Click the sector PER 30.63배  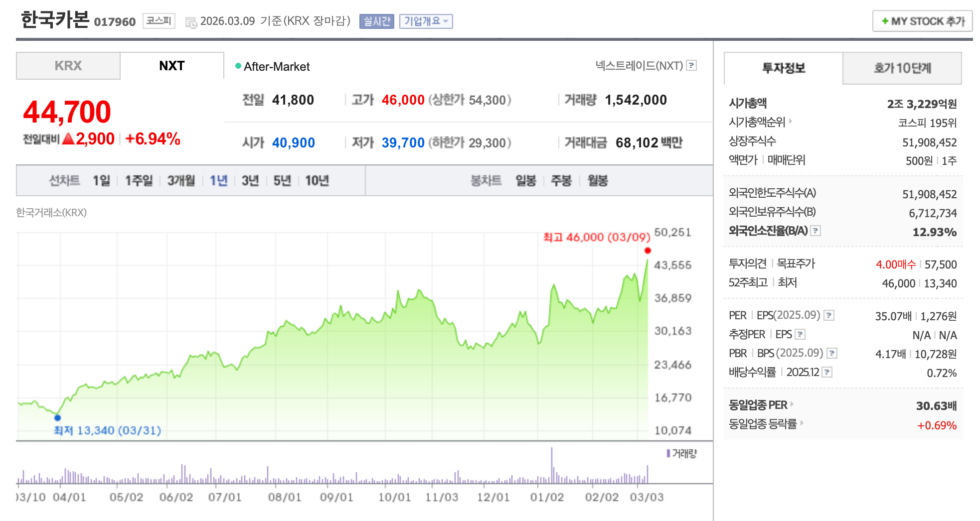point(936,406)
